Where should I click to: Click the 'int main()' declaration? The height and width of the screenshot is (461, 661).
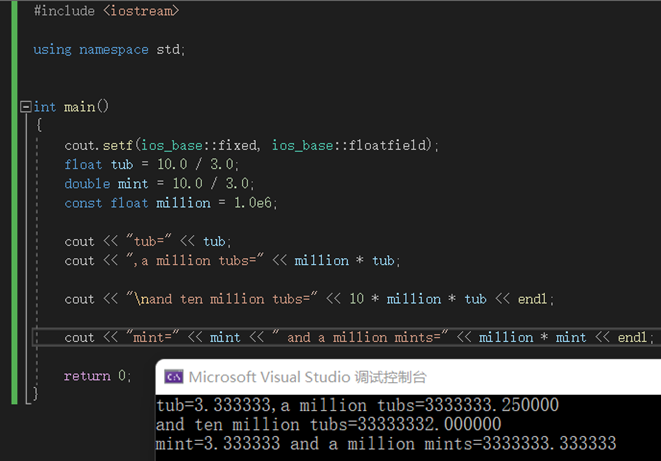[x=71, y=107]
